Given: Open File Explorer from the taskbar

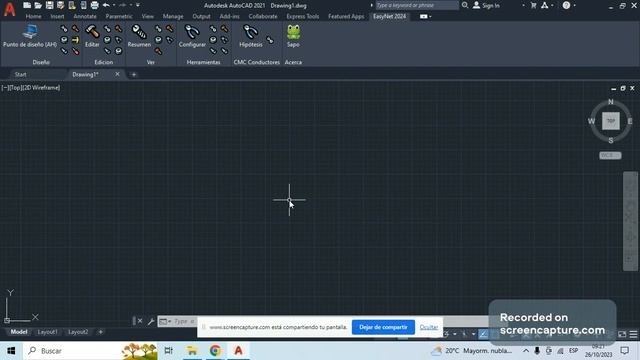Looking at the screenshot, I should tap(192, 351).
